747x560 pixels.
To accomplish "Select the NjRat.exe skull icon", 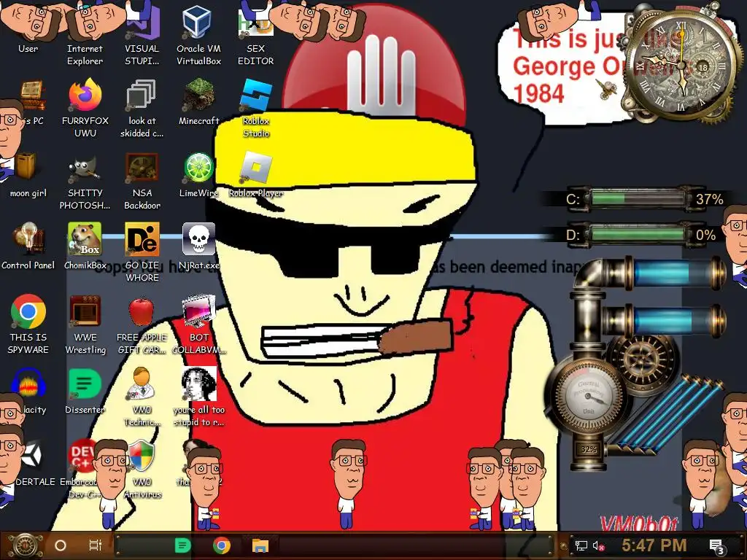I will tap(198, 246).
